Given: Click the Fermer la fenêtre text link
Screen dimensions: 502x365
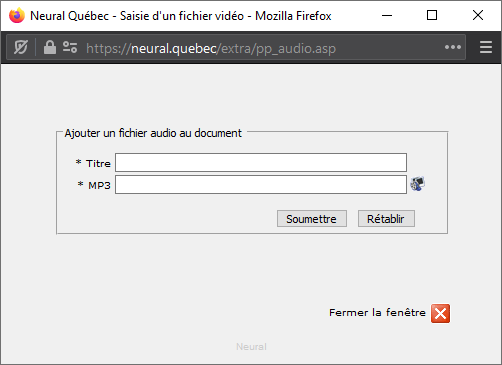Looking at the screenshot, I should 377,313.
